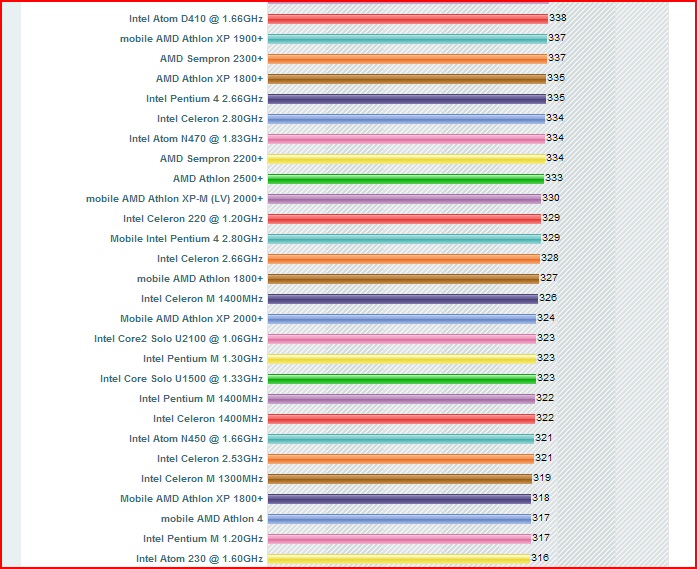Open AMD Sempron 2300+ CPU entry
Screen dimensions: 697x569
pyautogui.click(x=212, y=59)
